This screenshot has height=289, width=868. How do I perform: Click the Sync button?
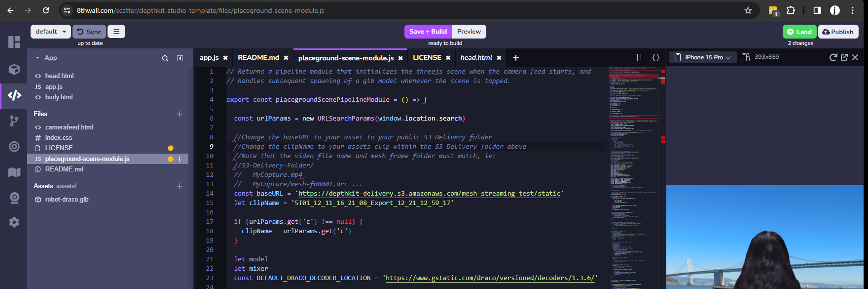click(89, 32)
